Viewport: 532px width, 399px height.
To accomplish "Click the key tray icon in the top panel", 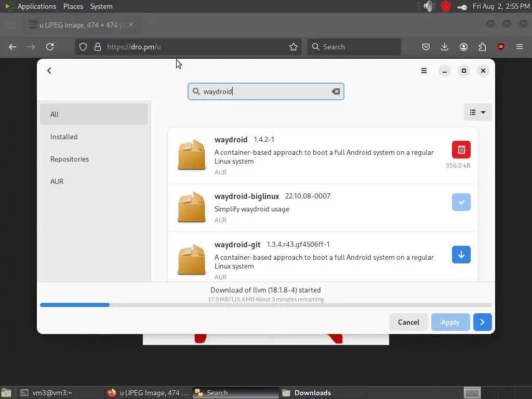I will [462, 7].
